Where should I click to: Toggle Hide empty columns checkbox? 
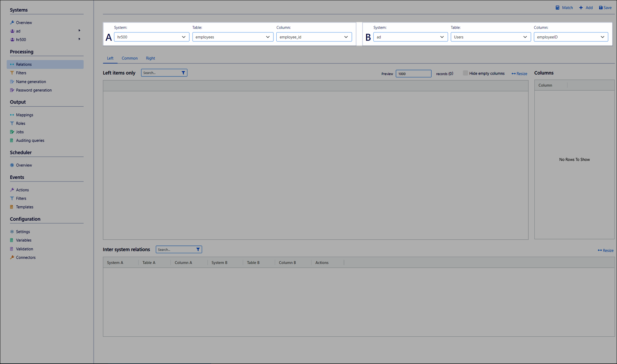coord(465,73)
